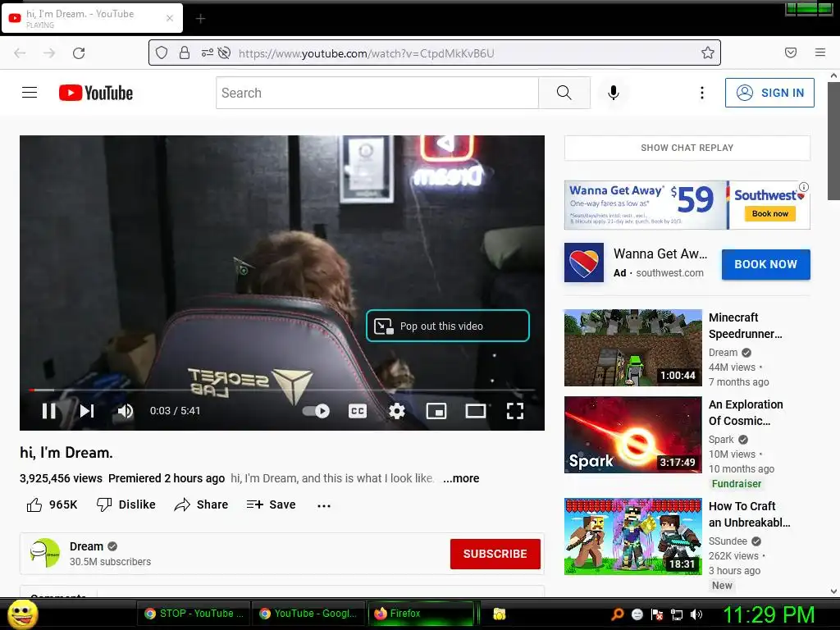Toggle the autoplay switch in player
This screenshot has width=840, height=630.
(316, 411)
